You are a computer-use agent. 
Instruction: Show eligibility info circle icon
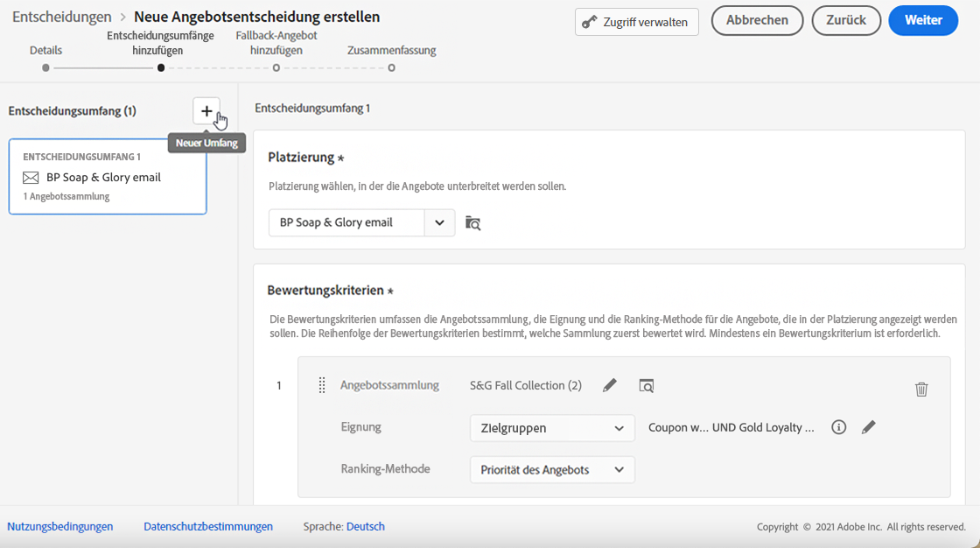click(x=838, y=427)
